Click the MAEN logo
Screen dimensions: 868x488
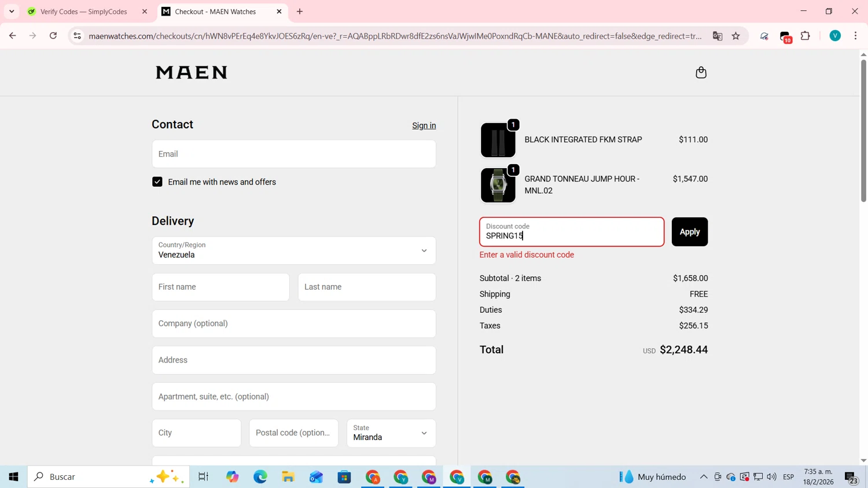click(x=192, y=72)
